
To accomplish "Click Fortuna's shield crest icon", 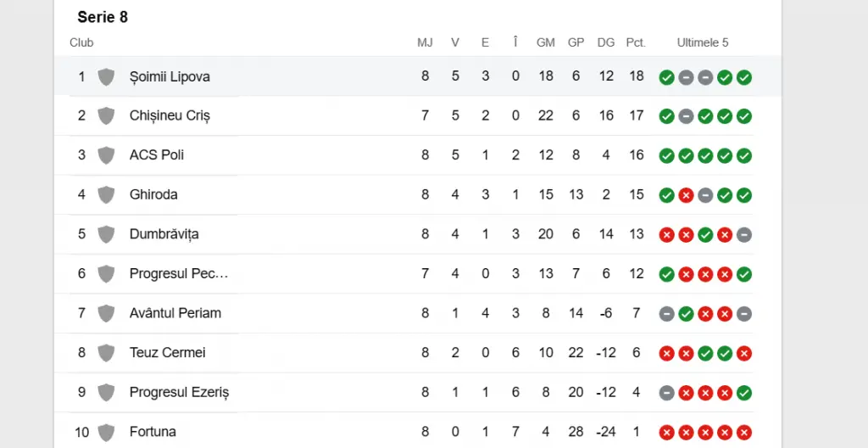I will point(106,432).
